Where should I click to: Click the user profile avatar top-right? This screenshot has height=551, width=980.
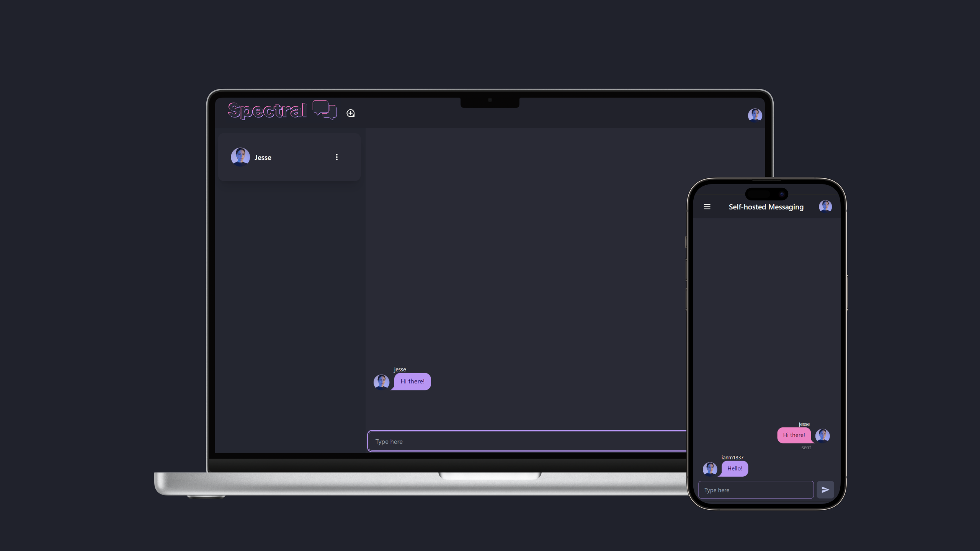pyautogui.click(x=755, y=114)
